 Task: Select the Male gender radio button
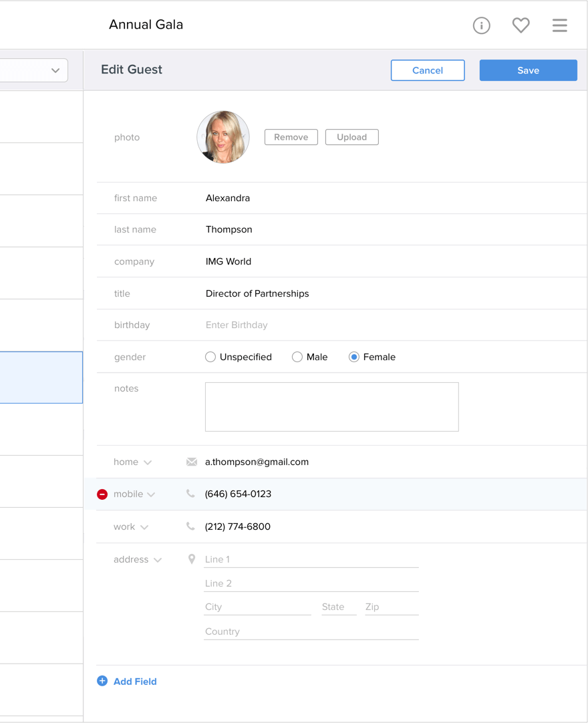297,357
